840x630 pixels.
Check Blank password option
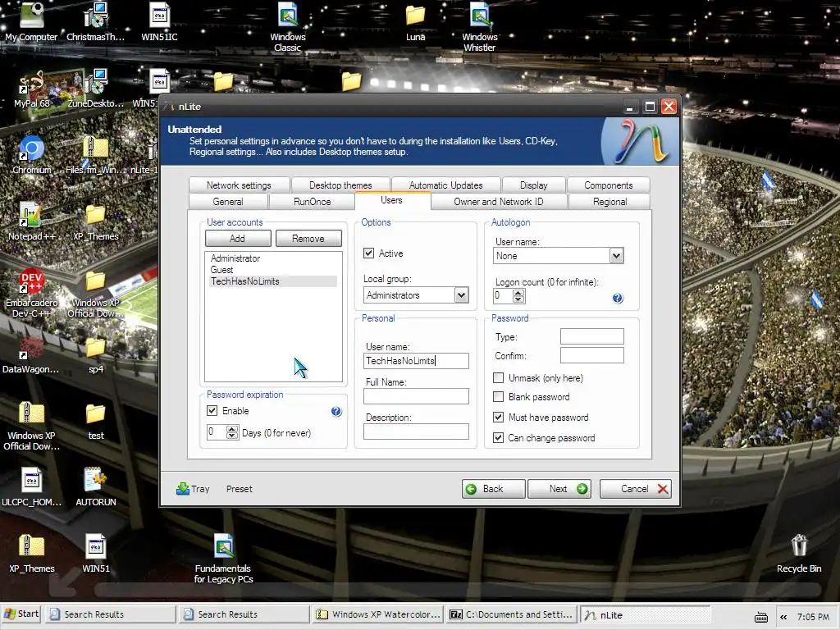click(x=498, y=397)
